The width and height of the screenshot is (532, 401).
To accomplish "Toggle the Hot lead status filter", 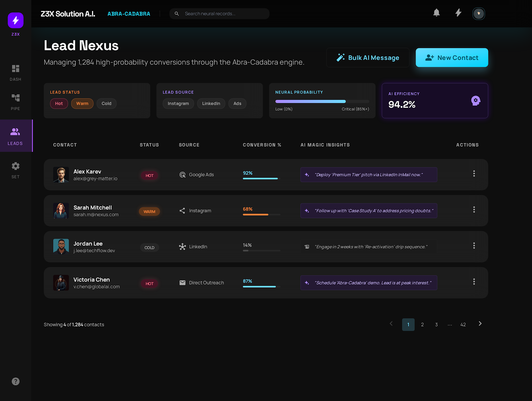I will coord(59,103).
